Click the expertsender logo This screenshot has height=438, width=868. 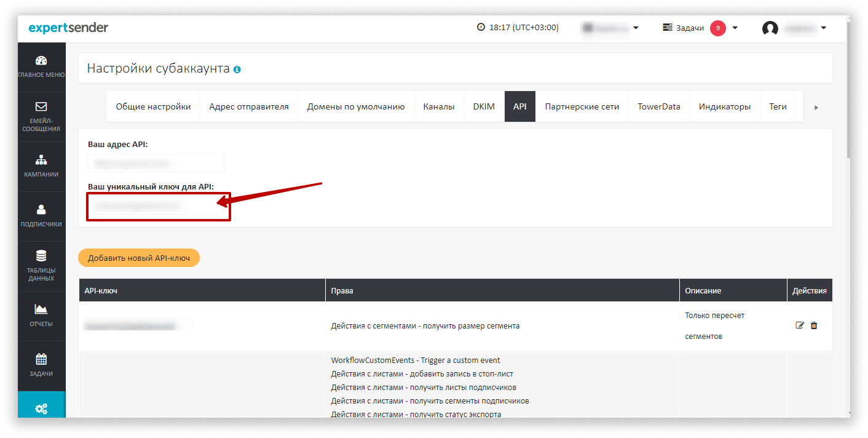click(68, 28)
